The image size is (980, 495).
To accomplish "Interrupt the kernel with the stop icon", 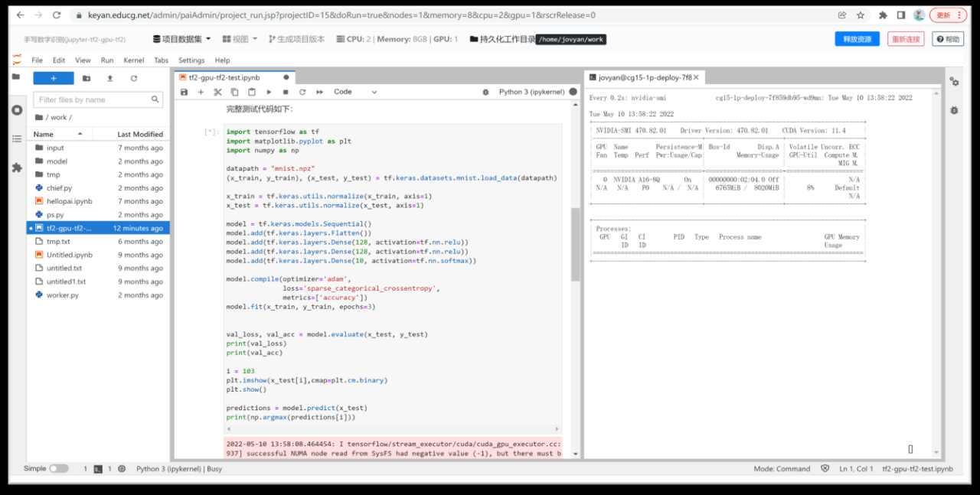I will point(285,92).
